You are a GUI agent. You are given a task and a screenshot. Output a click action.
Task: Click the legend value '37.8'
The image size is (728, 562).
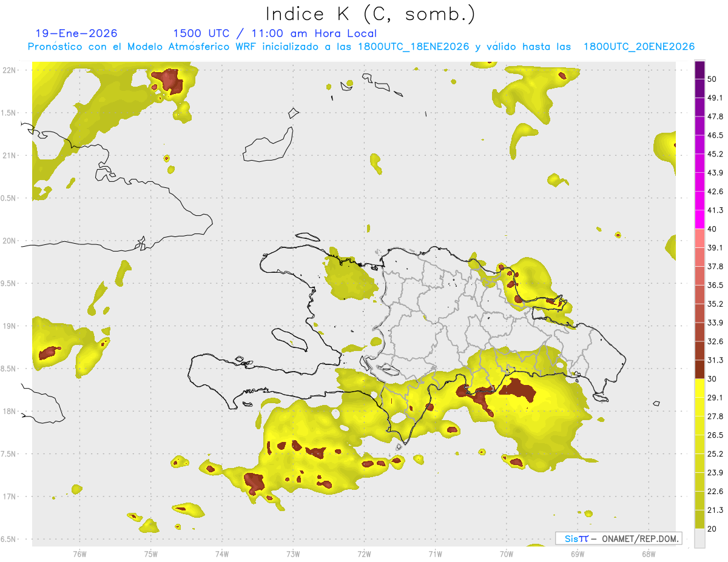tap(715, 266)
